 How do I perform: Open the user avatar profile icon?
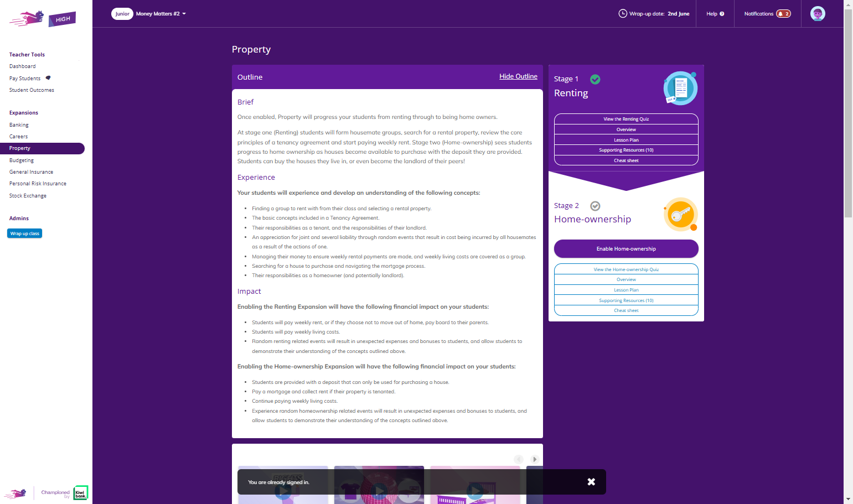click(x=818, y=14)
